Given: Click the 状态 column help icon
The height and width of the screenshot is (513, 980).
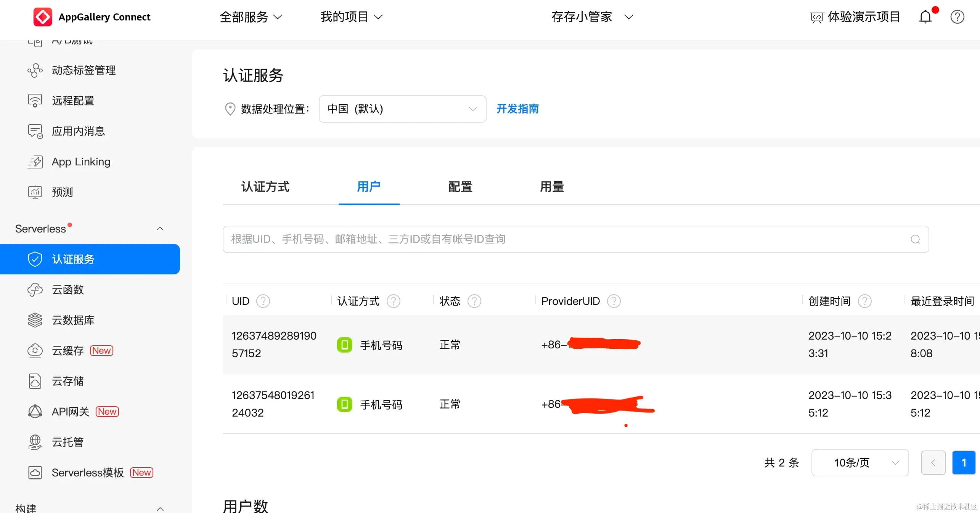Looking at the screenshot, I should [474, 301].
